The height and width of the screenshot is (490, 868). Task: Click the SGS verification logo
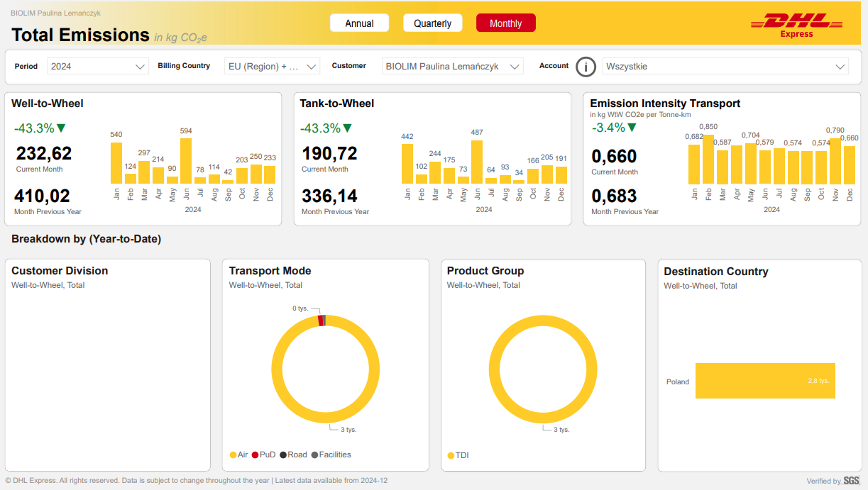tap(851, 481)
